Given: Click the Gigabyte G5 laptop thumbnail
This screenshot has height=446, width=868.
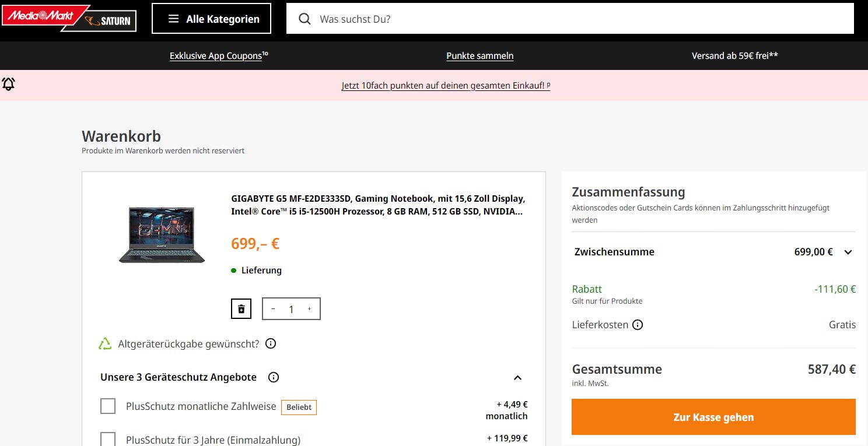Looking at the screenshot, I should (x=162, y=234).
